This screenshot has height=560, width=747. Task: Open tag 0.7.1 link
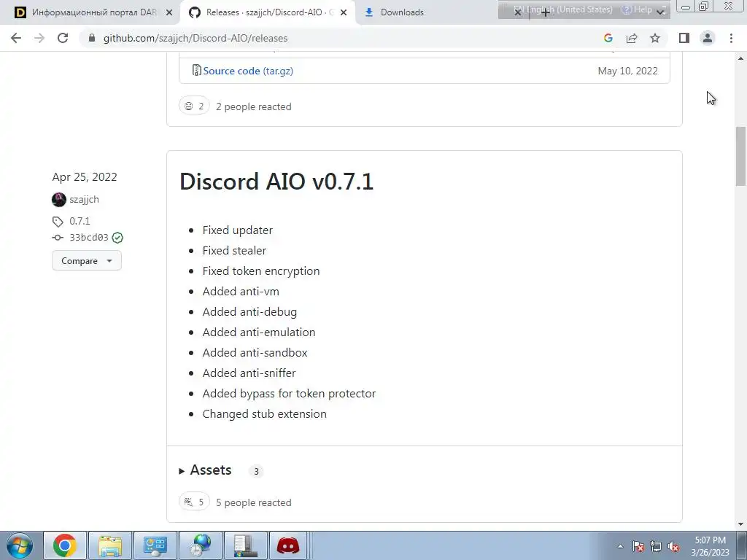[80, 221]
